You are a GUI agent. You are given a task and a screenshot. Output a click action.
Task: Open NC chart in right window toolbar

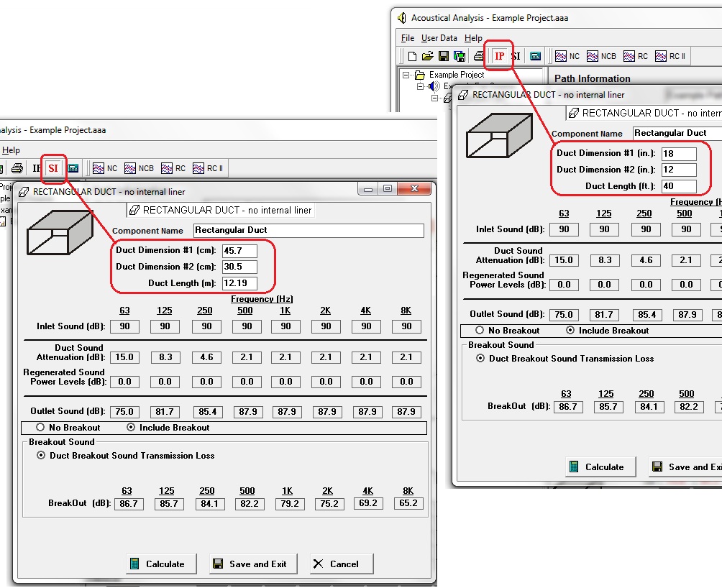click(x=567, y=56)
